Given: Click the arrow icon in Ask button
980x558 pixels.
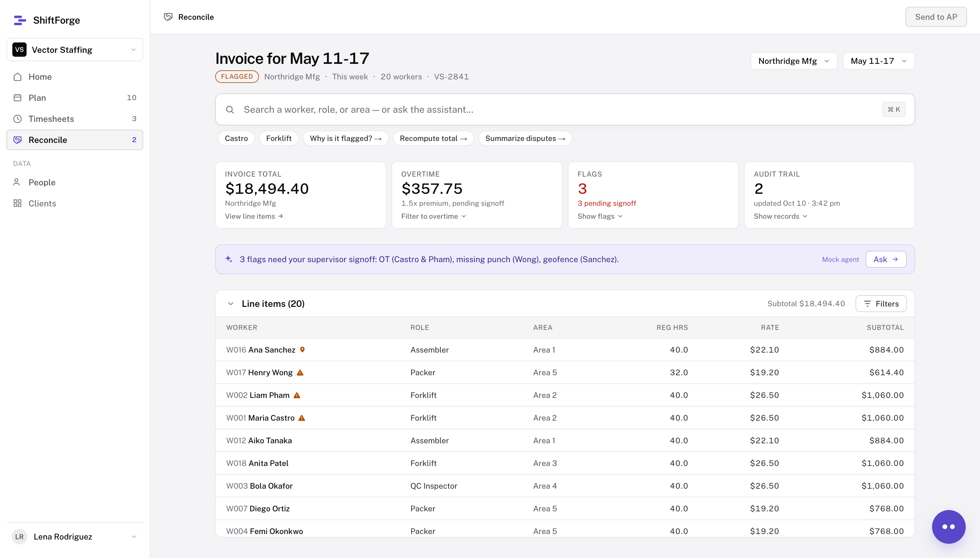Looking at the screenshot, I should point(895,260).
